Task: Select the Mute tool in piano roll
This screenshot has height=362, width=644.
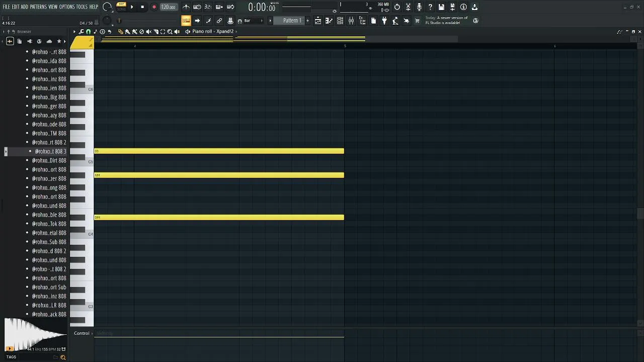Action: tap(148, 31)
